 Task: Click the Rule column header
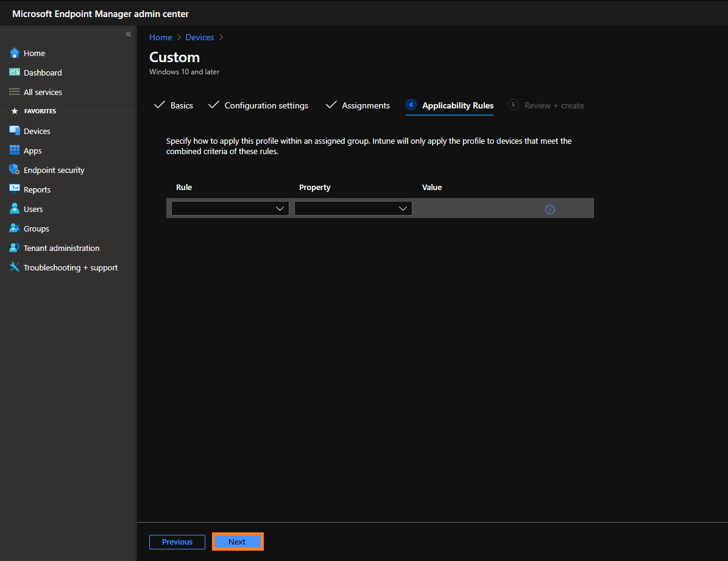click(x=184, y=187)
